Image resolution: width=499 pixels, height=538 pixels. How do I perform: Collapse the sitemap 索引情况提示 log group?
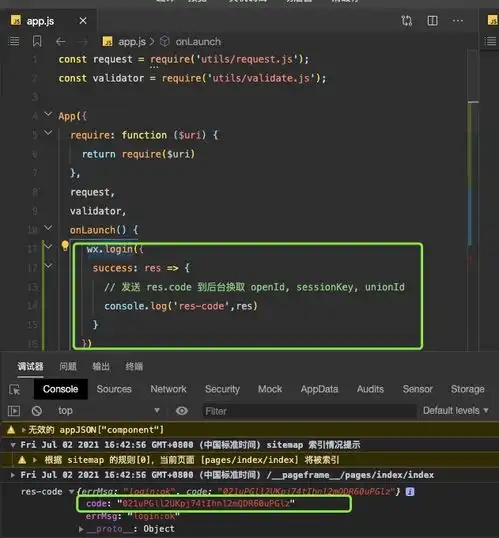pos(13,445)
